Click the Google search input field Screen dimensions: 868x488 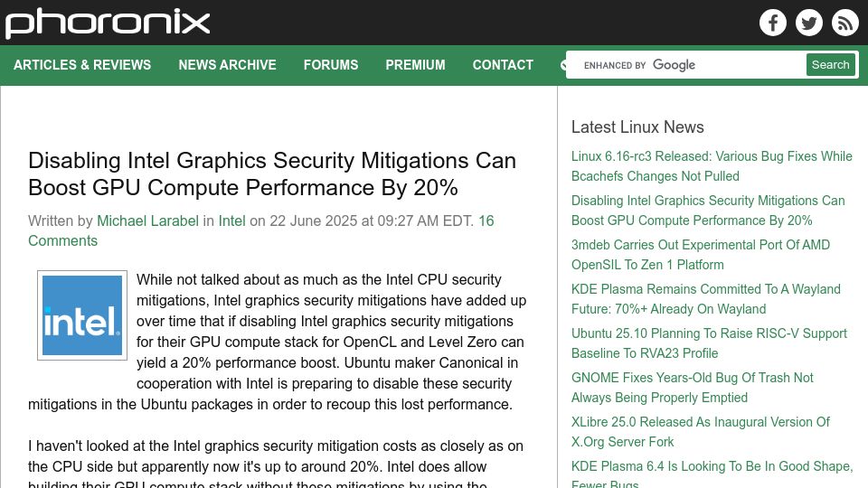[x=685, y=65]
